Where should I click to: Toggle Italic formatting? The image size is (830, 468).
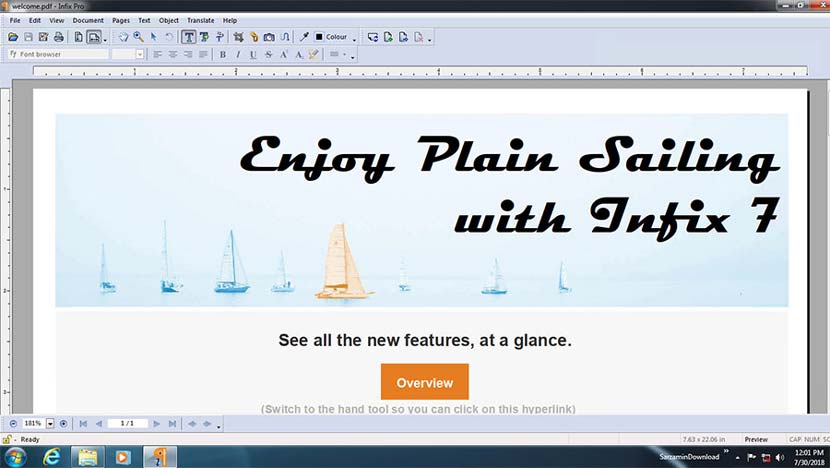[238, 54]
